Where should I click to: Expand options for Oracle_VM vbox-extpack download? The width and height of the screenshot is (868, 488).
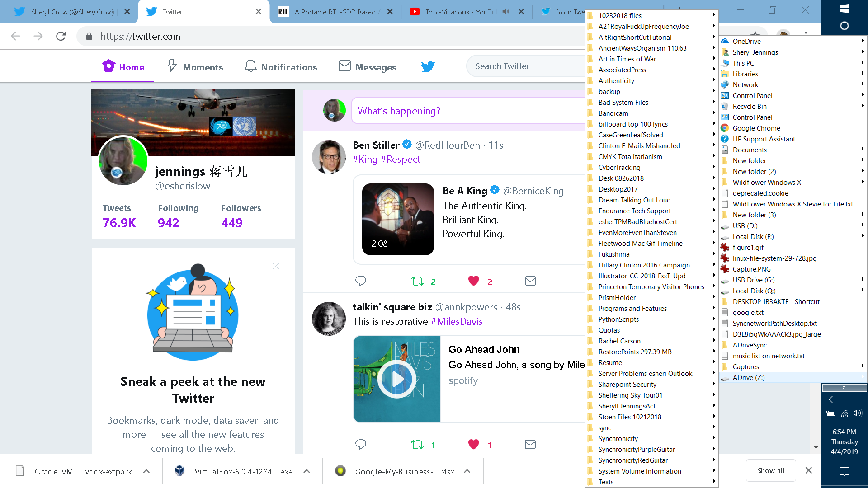click(x=146, y=471)
